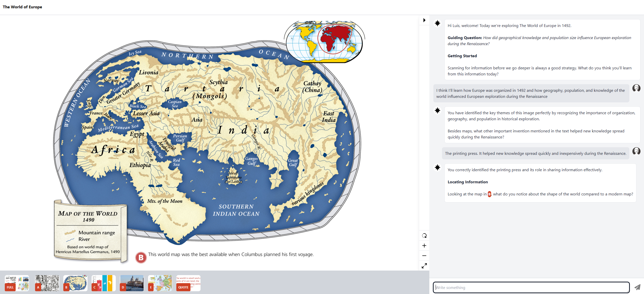This screenshot has width=644, height=294.
Task: Click the third assistant star avatar
Action: click(438, 167)
